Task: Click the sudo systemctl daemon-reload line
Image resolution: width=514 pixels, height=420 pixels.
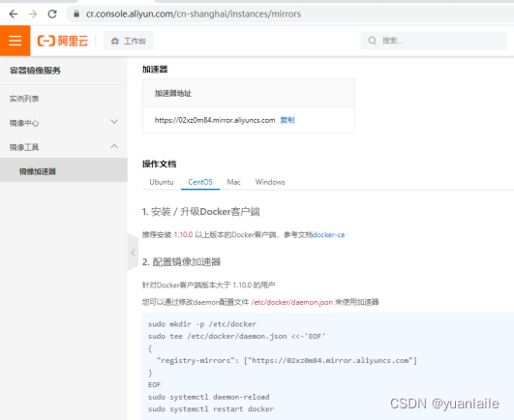Action: coord(208,397)
